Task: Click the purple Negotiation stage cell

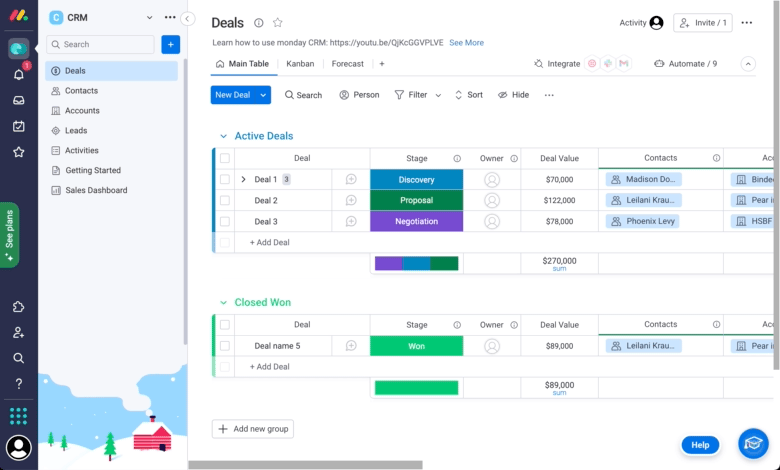Action: pyautogui.click(x=416, y=221)
